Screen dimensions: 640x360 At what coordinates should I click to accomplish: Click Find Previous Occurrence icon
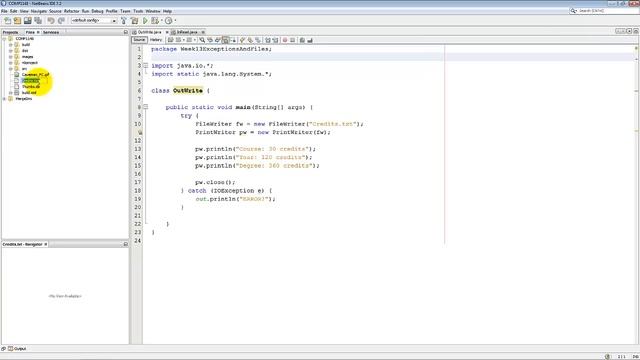click(210, 40)
